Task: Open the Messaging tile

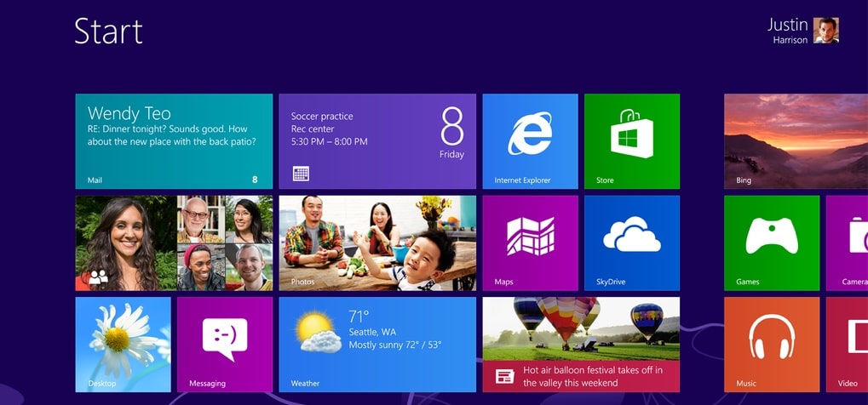Action: 225,344
